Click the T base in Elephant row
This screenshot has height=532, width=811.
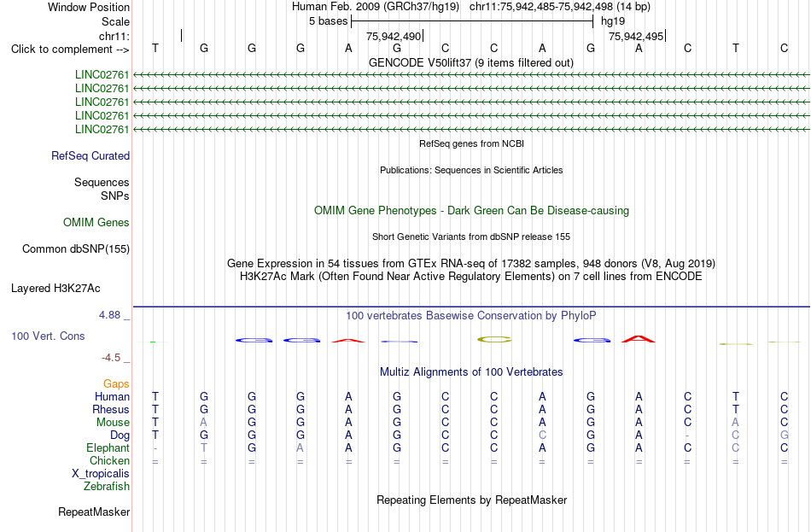(x=204, y=448)
